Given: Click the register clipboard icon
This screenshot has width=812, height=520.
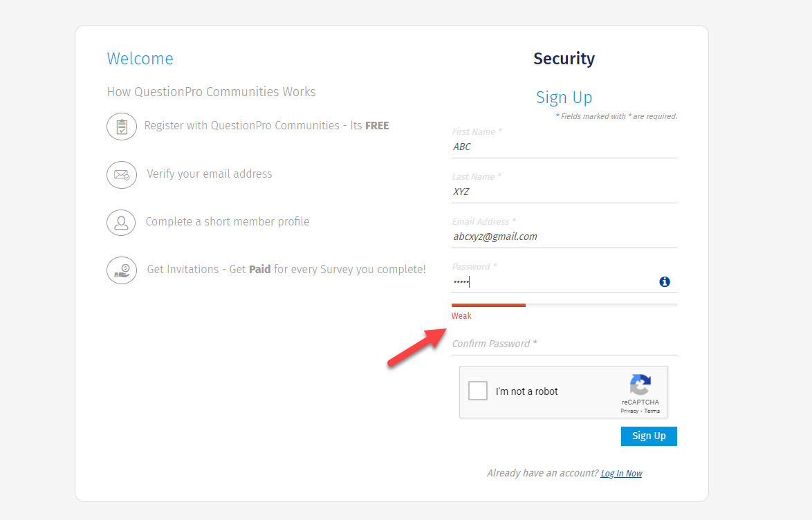Looking at the screenshot, I should point(122,127).
